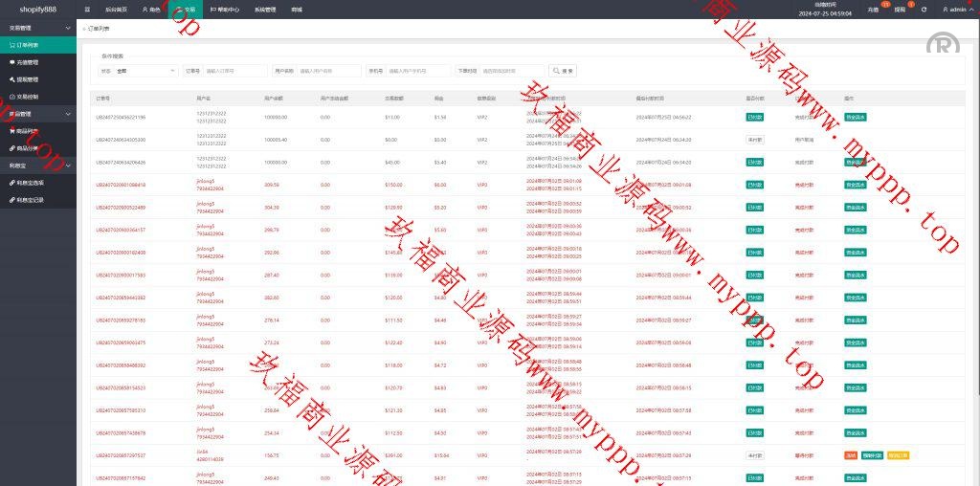Screen dimensions: 980x486
Task: Click the refresh icon in the header
Action: [924, 10]
